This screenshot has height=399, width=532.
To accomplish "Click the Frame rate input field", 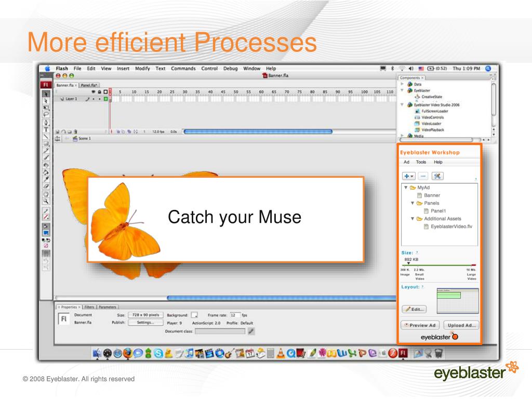I will point(235,315).
